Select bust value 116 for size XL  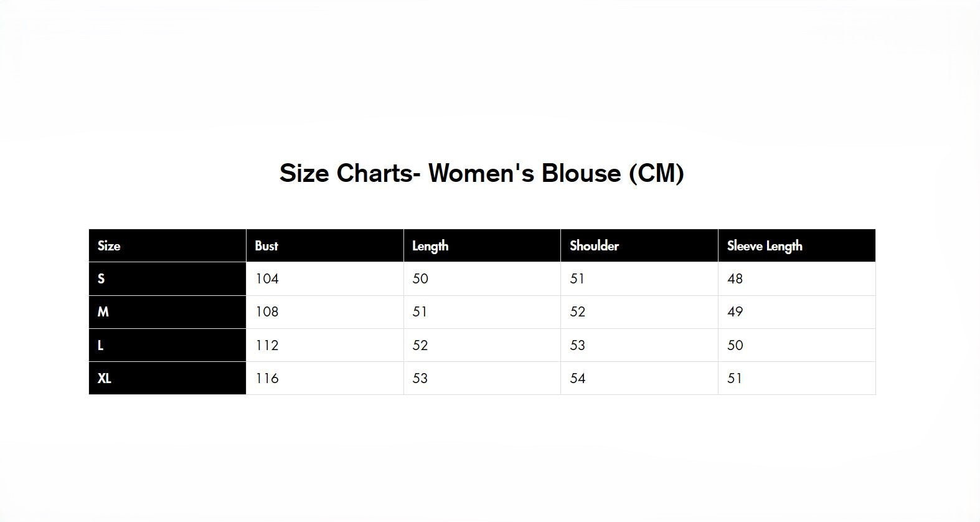pos(267,378)
